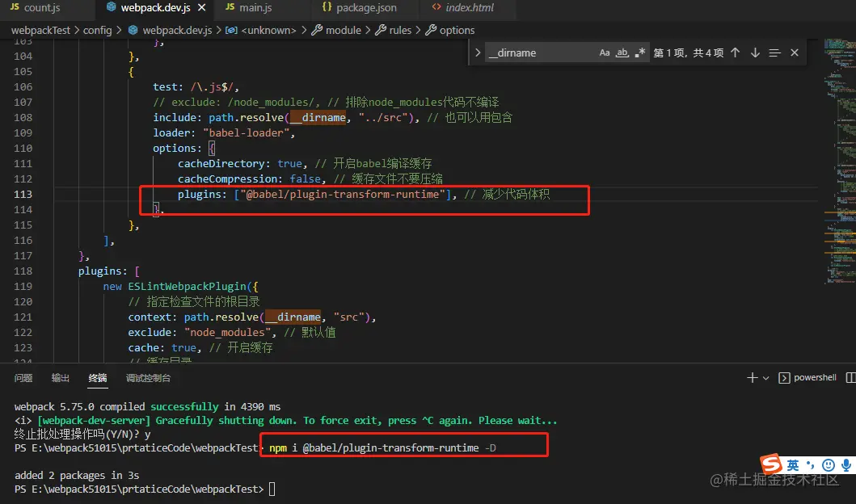The width and height of the screenshot is (856, 504).
Task: Click Sogou input method S icon
Action: 771,464
